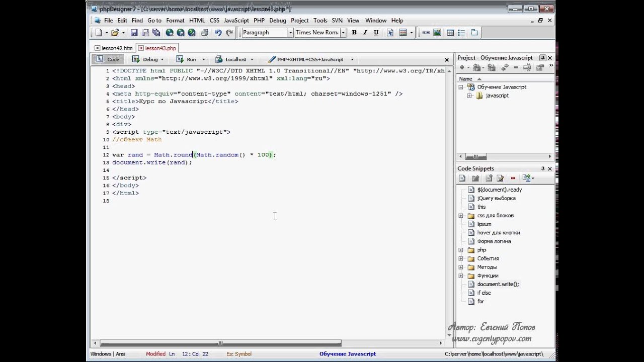Click the Insert list icon
Screen dimensions: 644x362
462,33
